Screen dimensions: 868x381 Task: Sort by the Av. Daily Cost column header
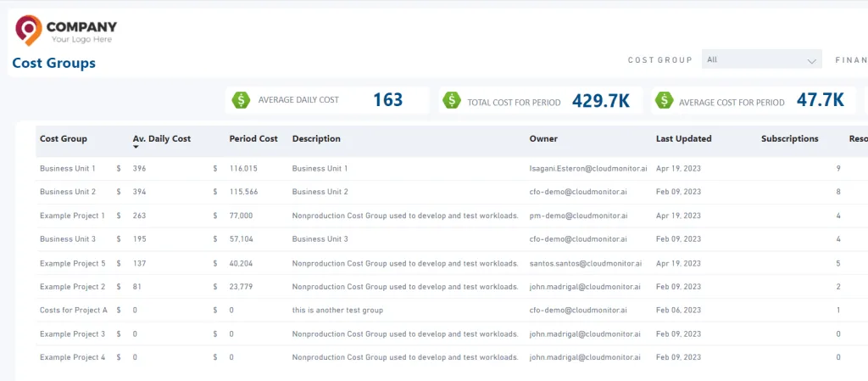(162, 138)
